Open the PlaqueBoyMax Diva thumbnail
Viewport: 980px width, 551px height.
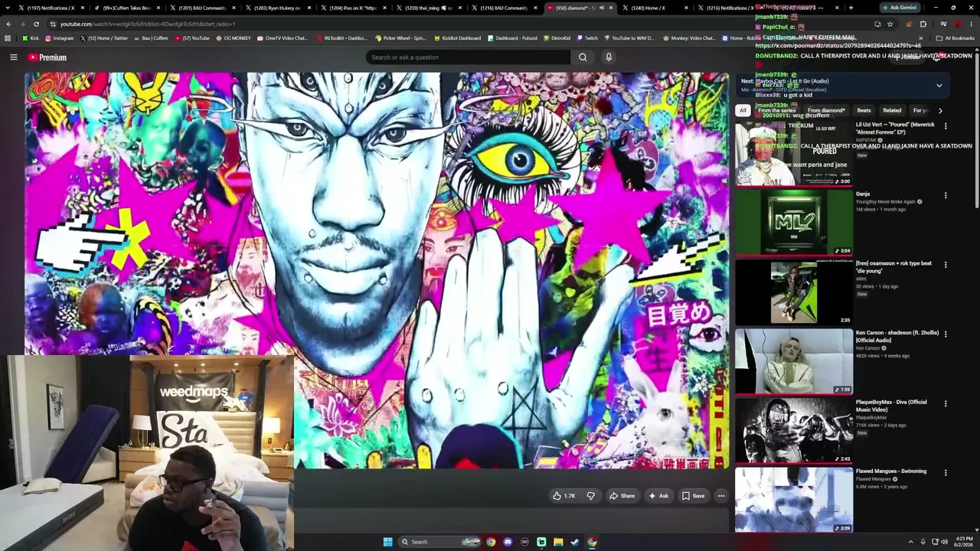click(x=794, y=431)
